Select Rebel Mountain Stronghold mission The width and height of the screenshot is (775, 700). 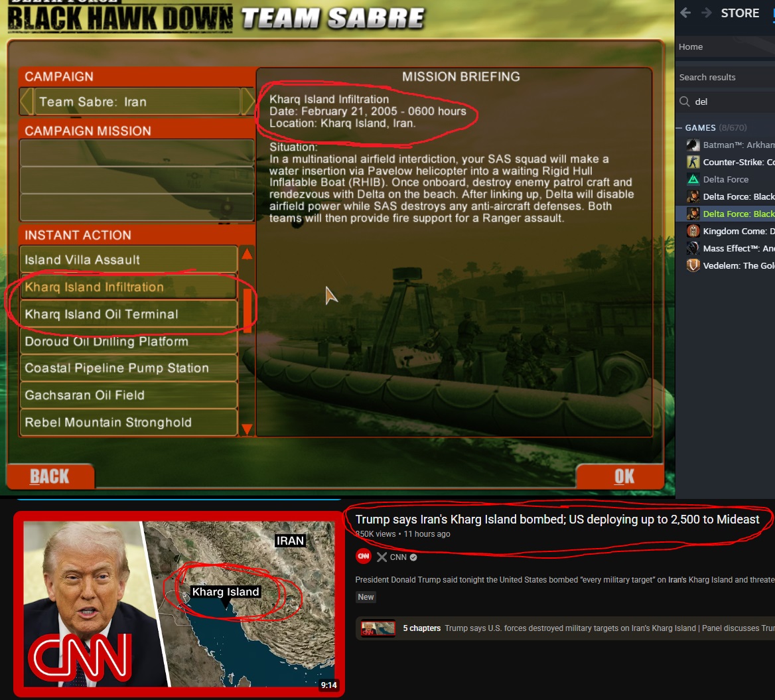pyautogui.click(x=129, y=422)
